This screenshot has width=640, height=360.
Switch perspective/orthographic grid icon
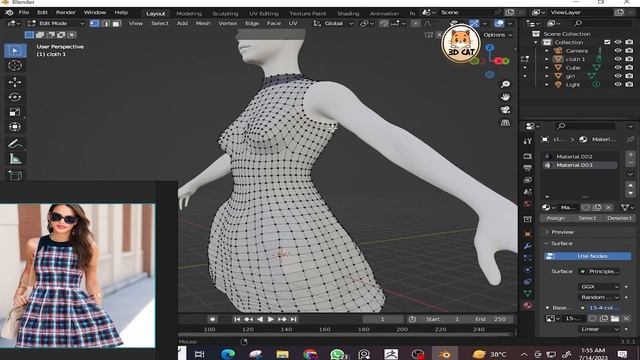(x=505, y=122)
